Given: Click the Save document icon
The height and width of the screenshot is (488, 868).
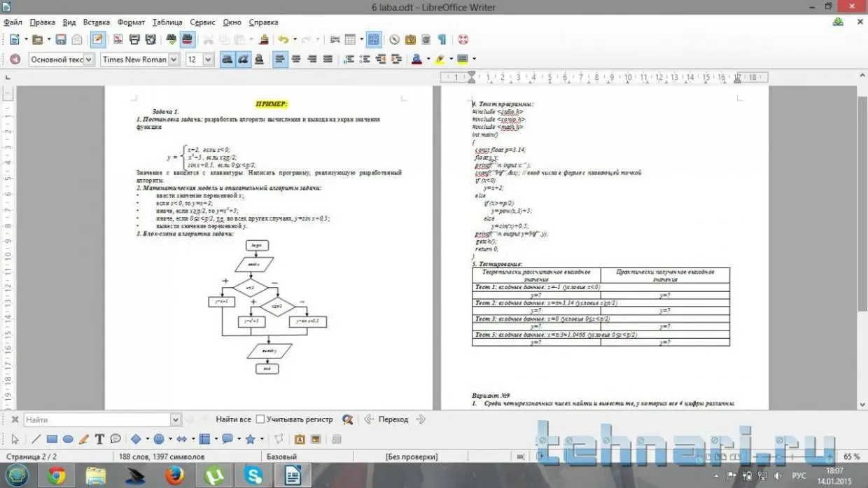Looking at the screenshot, I should coord(61,40).
